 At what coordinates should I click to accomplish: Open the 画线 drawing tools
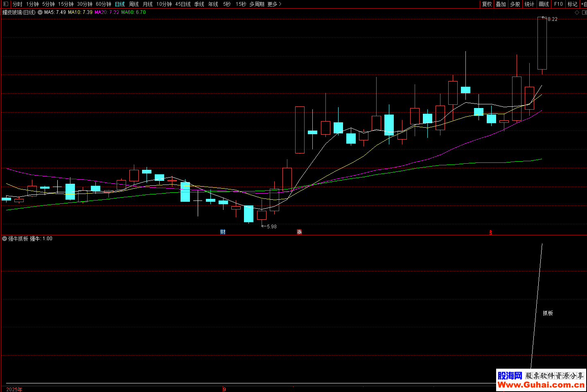coord(544,4)
